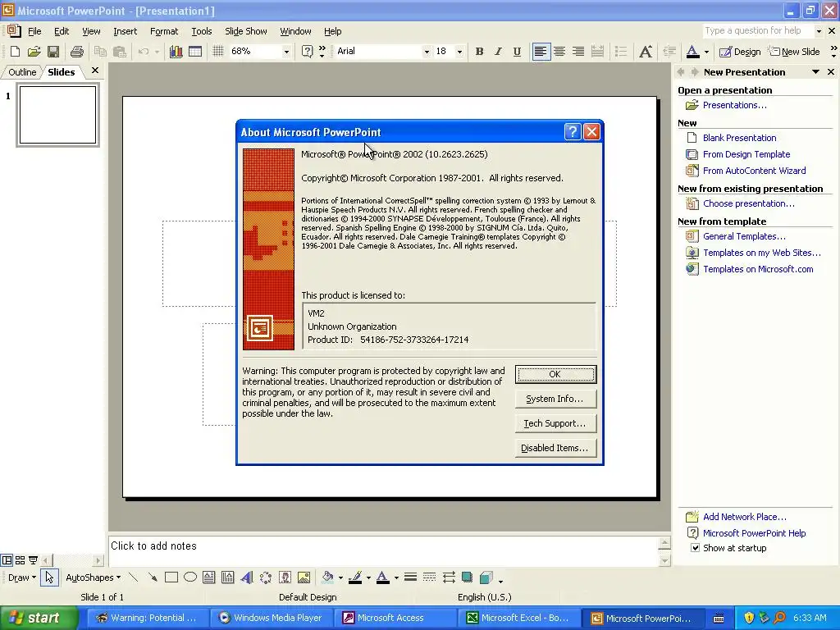
Task: Expand the New Presentation task pane menu arrow
Action: click(x=816, y=72)
